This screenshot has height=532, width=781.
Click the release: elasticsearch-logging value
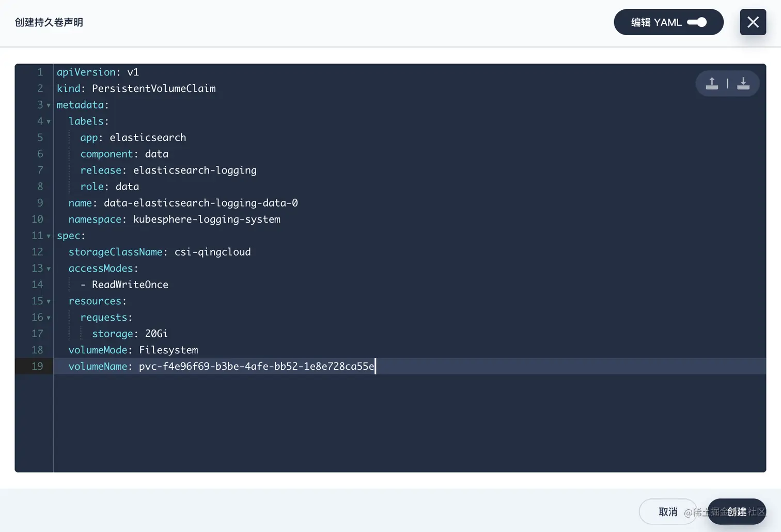point(195,170)
